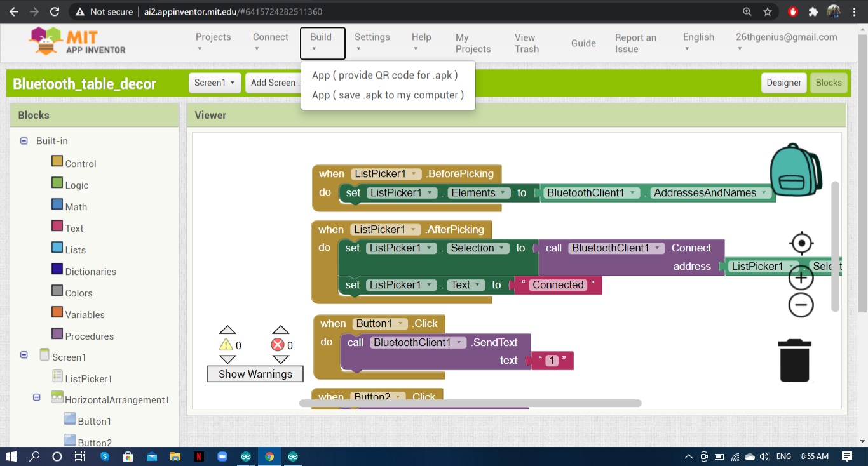The image size is (868, 466).
Task: Open the Selection property dropdown in the set block
Action: point(477,248)
